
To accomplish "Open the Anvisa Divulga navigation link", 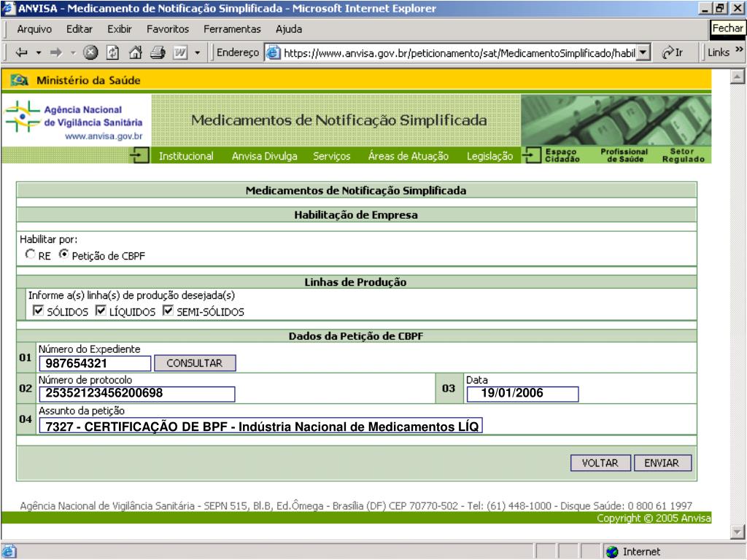I will click(264, 156).
